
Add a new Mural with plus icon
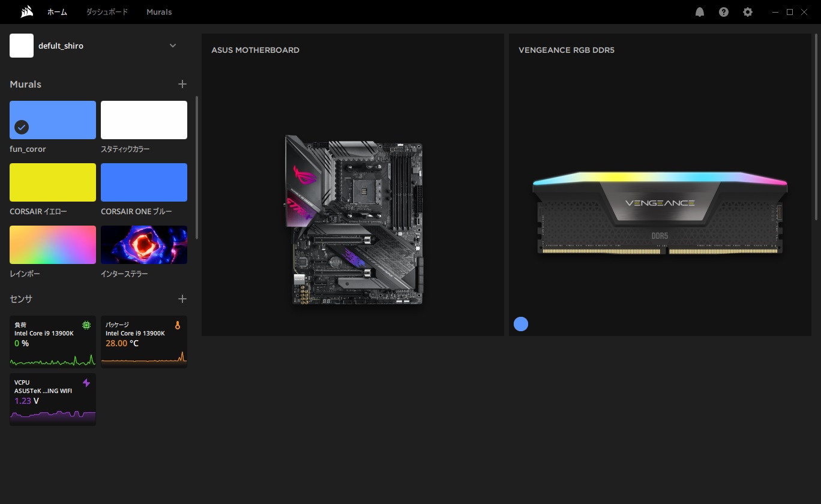(182, 84)
